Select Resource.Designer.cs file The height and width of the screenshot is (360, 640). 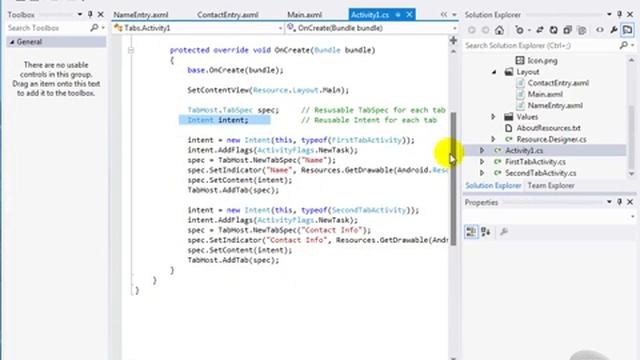coord(551,139)
